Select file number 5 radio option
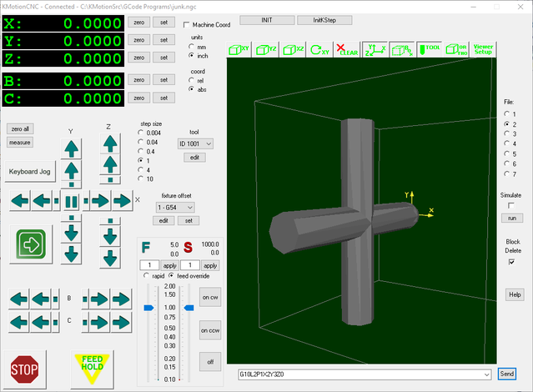The height and width of the screenshot is (392, 533). click(x=505, y=153)
